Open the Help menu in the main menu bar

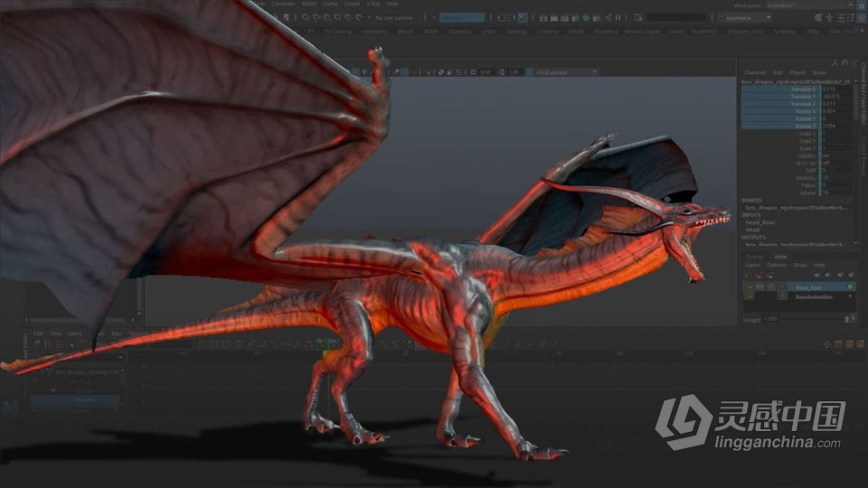(392, 4)
